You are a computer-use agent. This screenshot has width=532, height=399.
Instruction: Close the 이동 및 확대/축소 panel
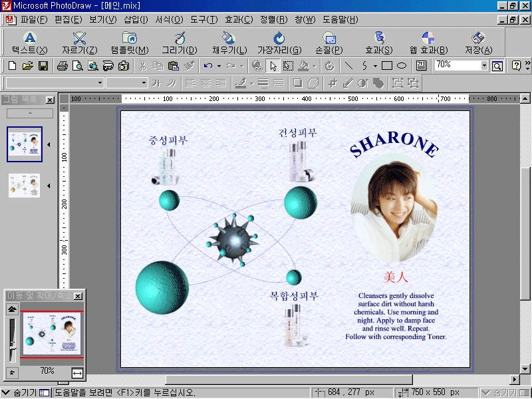pos(78,296)
